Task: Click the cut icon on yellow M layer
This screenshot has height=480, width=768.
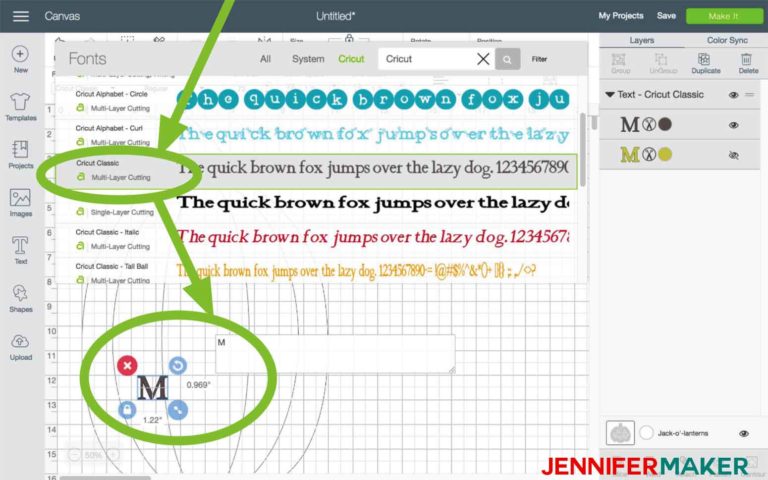Action: [x=649, y=155]
